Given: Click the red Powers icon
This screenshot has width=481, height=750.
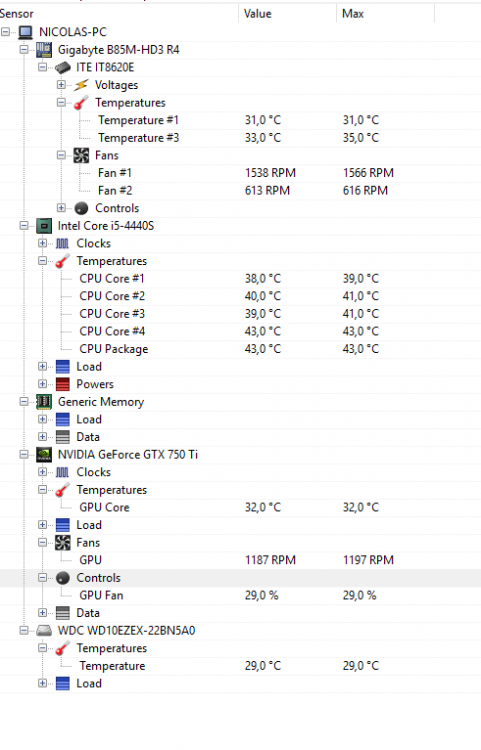Looking at the screenshot, I should pyautogui.click(x=63, y=384).
